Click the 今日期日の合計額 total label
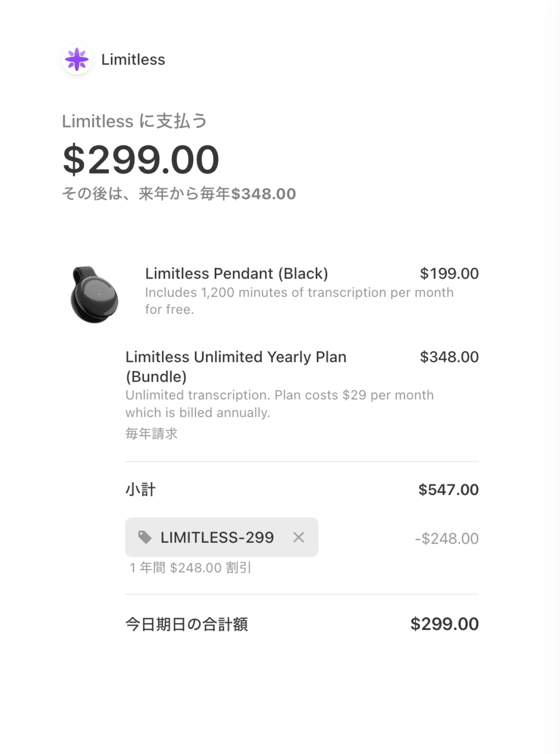Viewport: 560px width, 754px height. [187, 624]
